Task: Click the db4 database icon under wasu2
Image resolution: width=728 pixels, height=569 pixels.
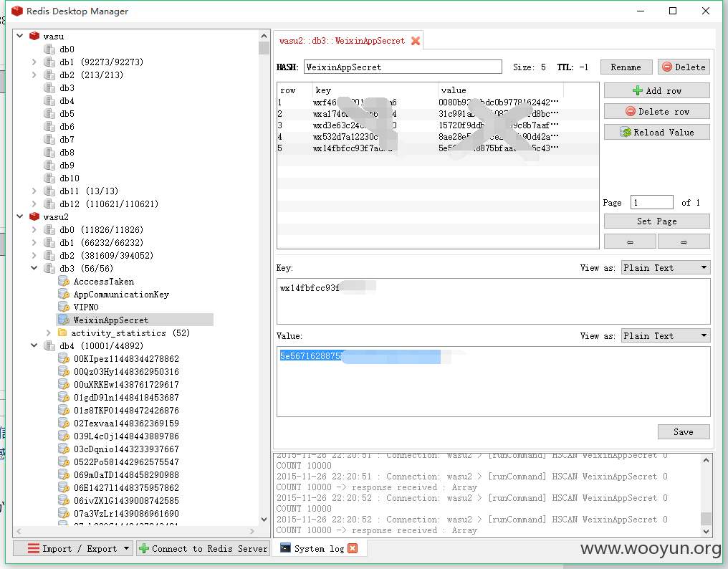Action: click(49, 346)
